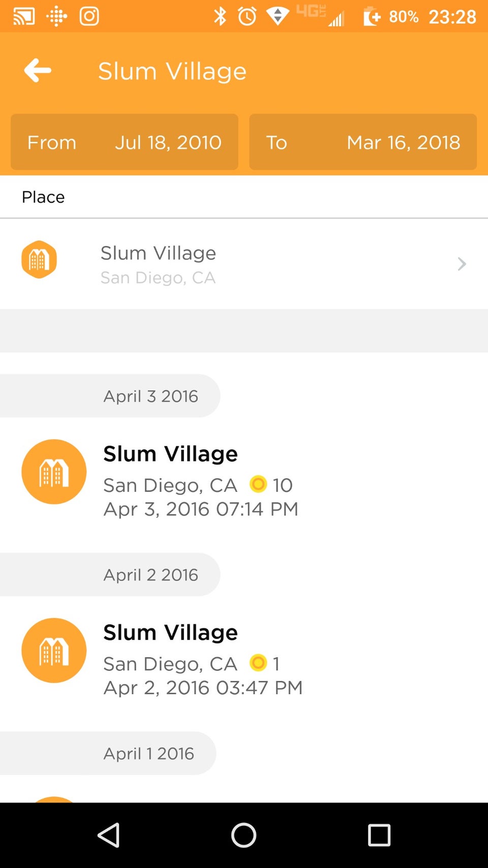488x868 pixels.
Task: Open the From date picker Jul 18, 2010
Action: (x=125, y=142)
